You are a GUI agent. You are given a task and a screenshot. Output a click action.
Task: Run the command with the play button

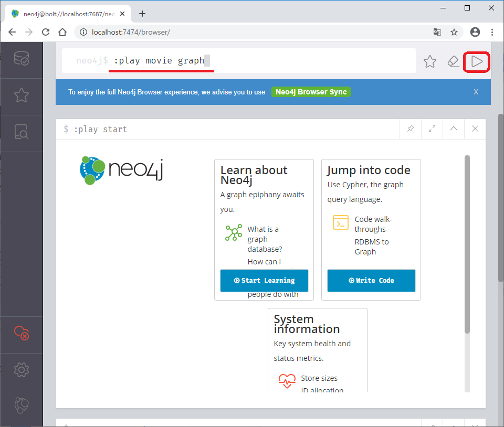(x=476, y=62)
